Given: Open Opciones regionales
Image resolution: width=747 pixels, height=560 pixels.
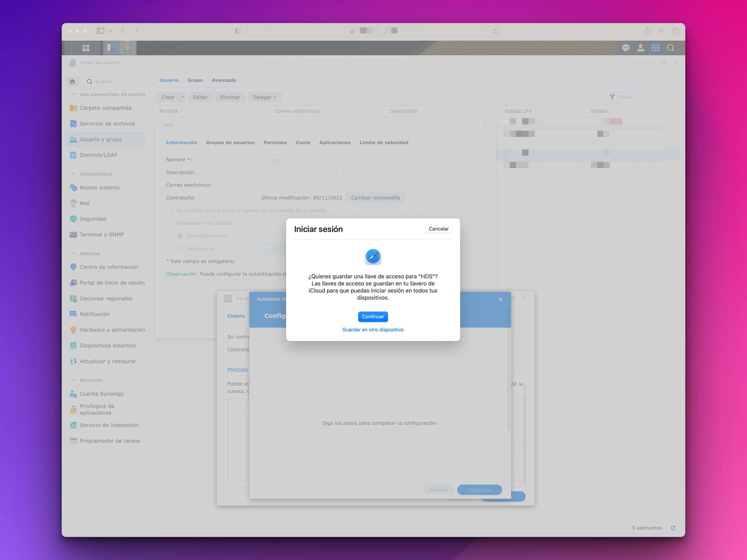Looking at the screenshot, I should 105,298.
